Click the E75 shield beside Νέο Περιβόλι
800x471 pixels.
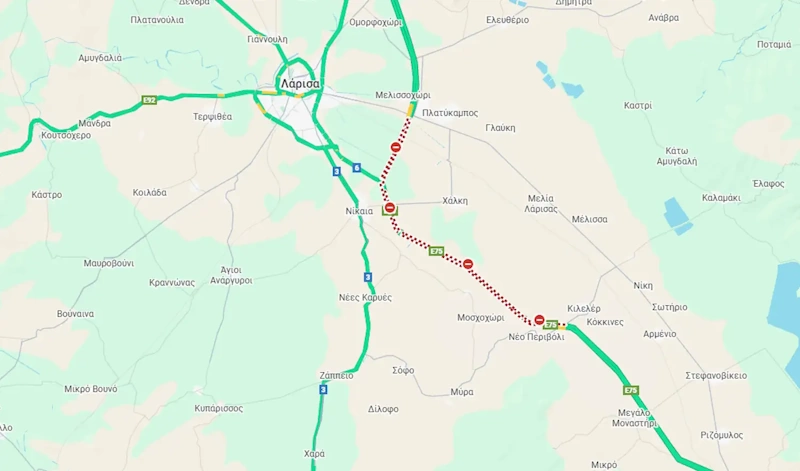point(551,325)
